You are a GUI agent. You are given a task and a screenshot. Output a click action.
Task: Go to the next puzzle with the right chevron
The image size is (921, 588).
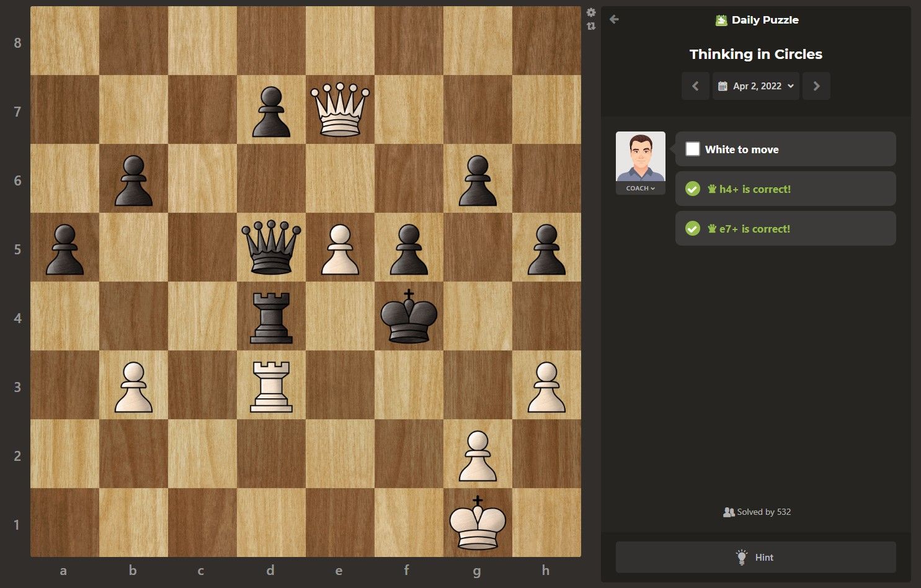(816, 86)
